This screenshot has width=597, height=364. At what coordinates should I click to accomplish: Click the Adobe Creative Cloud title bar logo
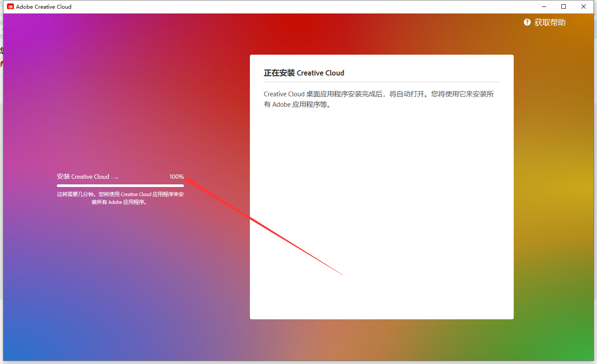tap(10, 7)
